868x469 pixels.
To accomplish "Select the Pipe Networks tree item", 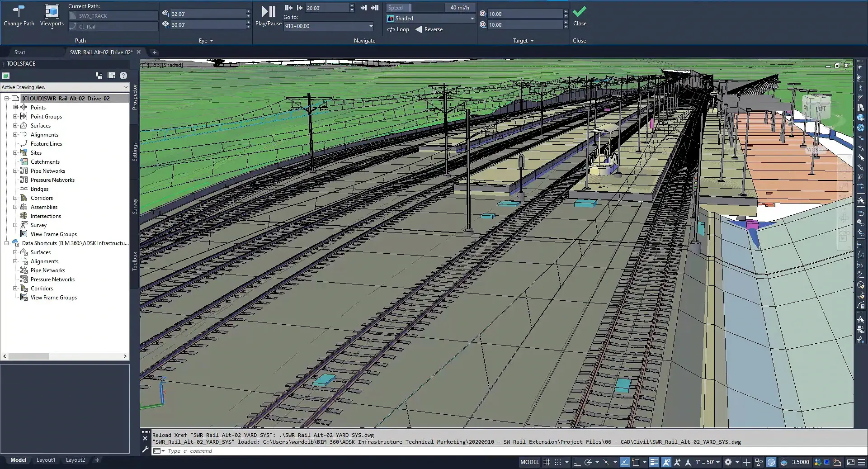I will coord(47,171).
